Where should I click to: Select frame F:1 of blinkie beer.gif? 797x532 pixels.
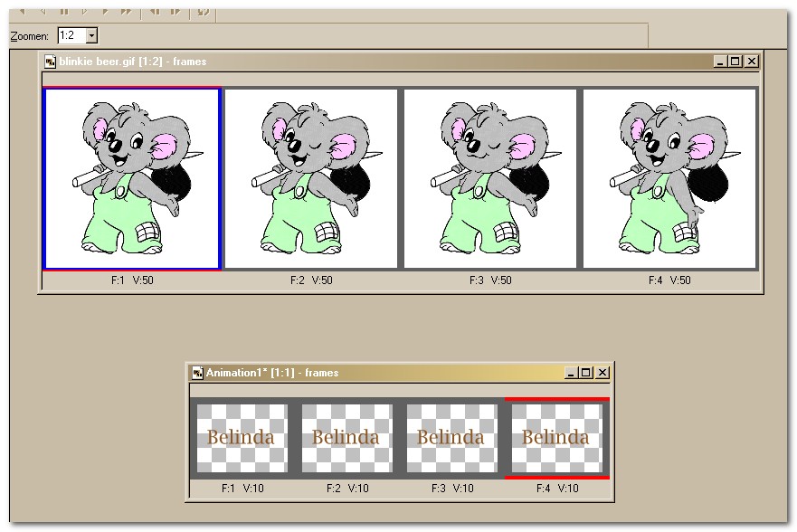132,178
